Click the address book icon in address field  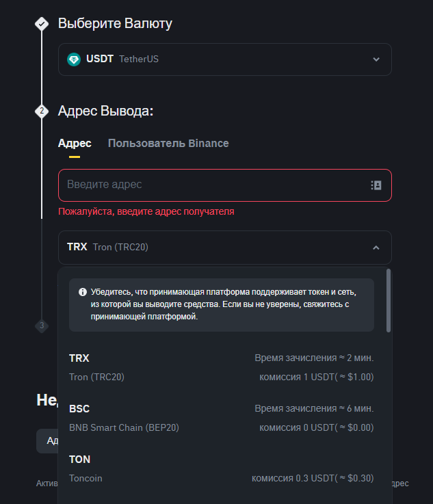point(376,185)
